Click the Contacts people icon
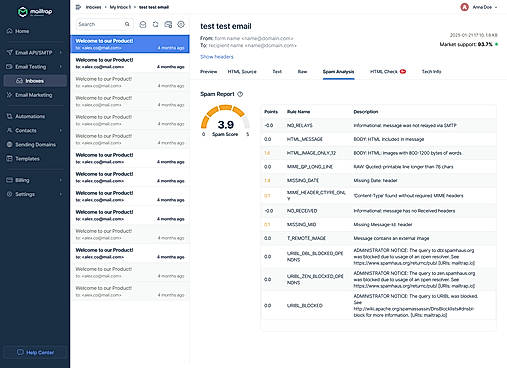 pyautogui.click(x=9, y=130)
